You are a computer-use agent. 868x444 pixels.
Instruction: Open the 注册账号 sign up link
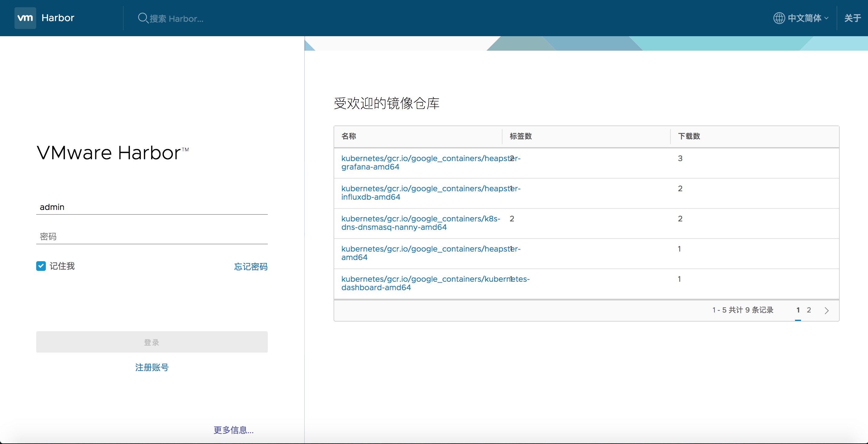tap(152, 367)
